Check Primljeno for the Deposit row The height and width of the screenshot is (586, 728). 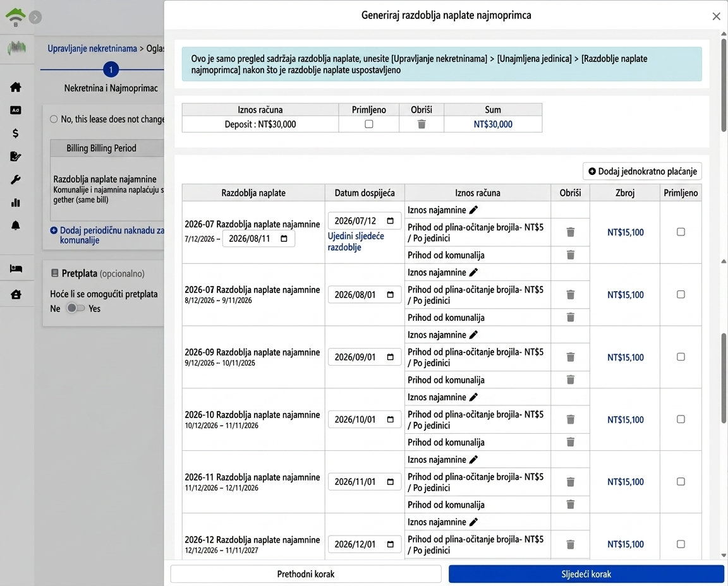[x=368, y=124]
